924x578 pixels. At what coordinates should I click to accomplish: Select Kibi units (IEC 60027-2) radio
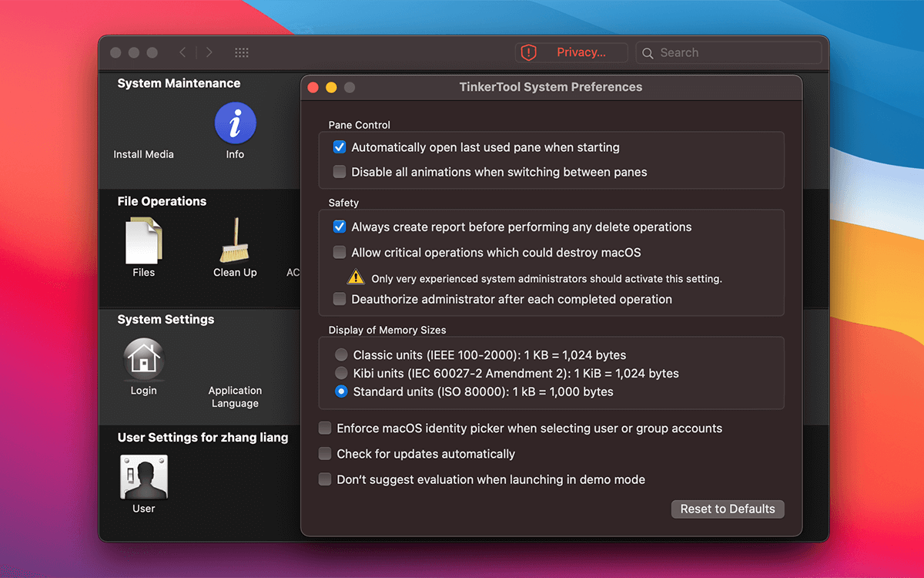point(341,373)
